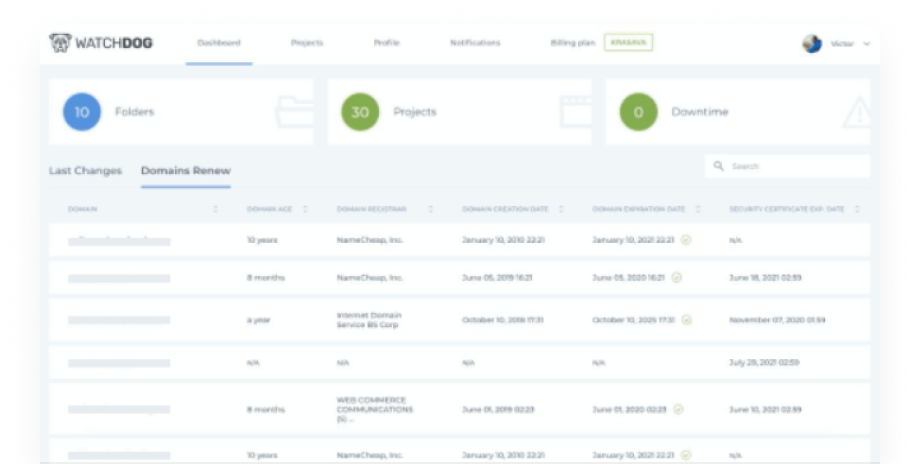Sort by Domain Age column arrows
This screenshot has height=464, width=920.
(305, 209)
